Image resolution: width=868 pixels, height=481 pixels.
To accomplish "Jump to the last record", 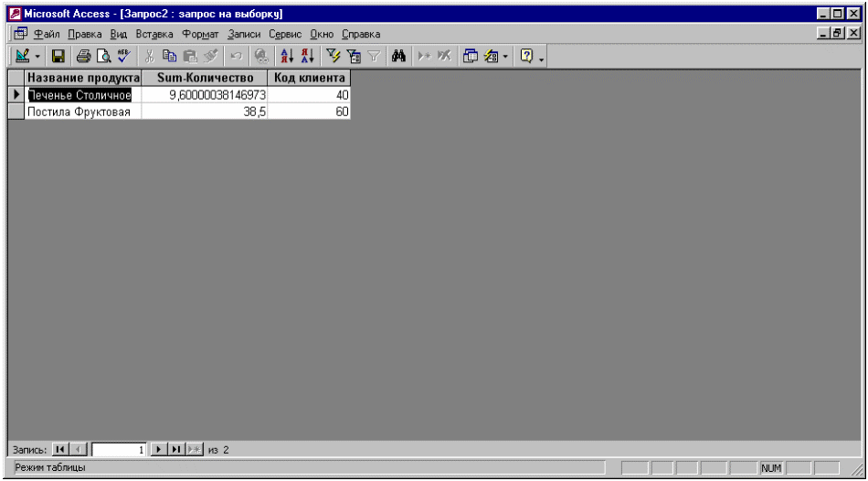I will point(175,450).
